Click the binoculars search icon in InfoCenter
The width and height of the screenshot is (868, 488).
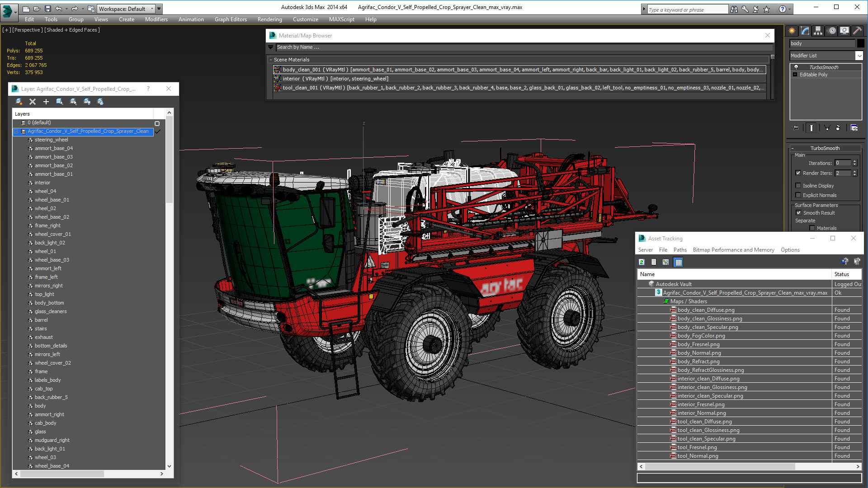734,9
